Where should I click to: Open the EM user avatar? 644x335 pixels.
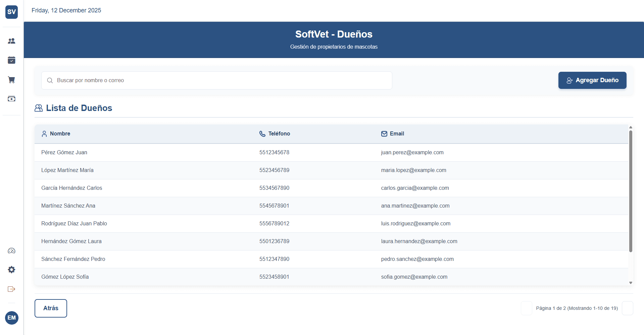(x=11, y=318)
